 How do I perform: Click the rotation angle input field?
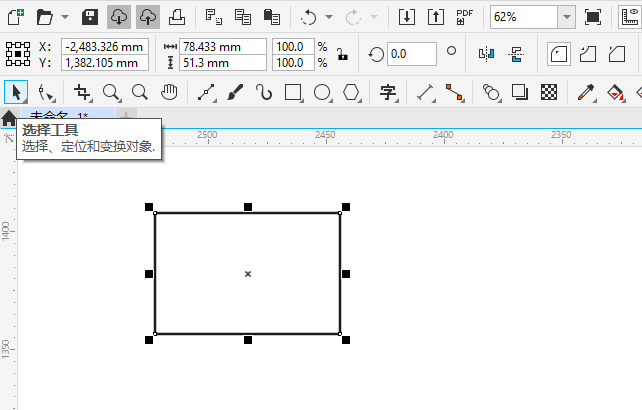pos(411,54)
